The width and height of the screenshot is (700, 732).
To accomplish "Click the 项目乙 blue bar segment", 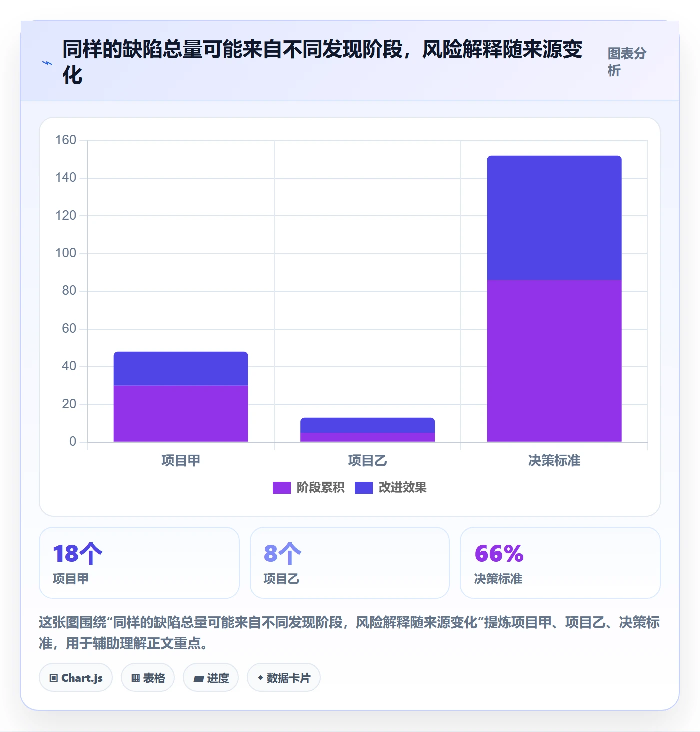I will (367, 425).
